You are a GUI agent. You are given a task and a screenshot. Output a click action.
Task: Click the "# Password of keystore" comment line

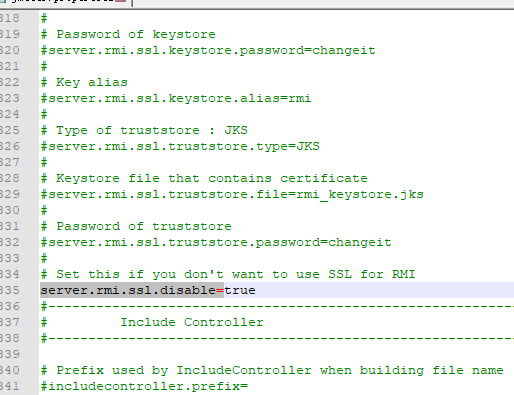(x=128, y=34)
